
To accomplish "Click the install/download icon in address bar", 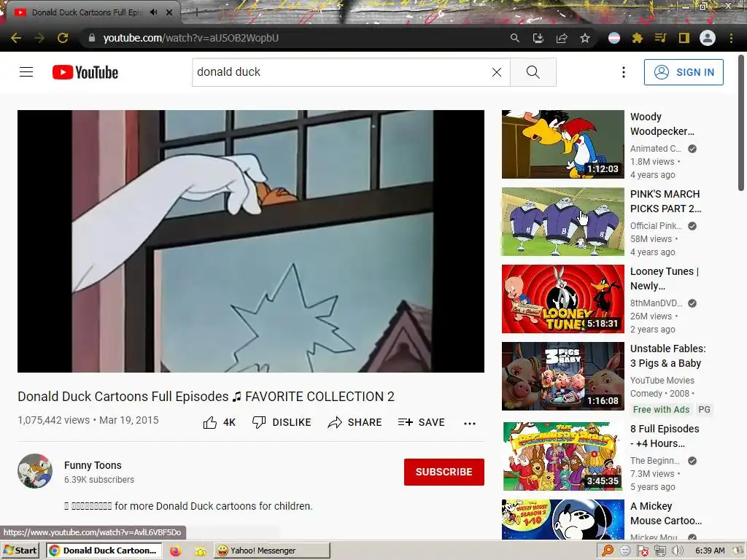I will (538, 38).
